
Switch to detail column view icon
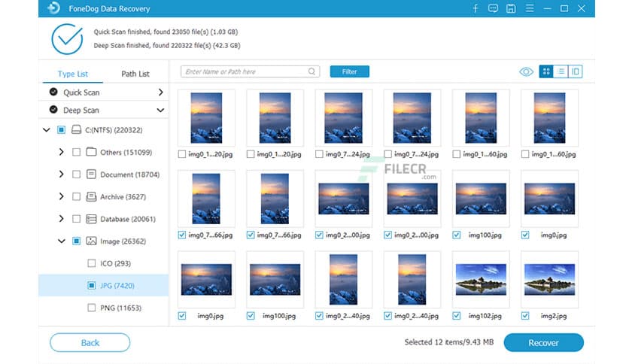point(576,71)
